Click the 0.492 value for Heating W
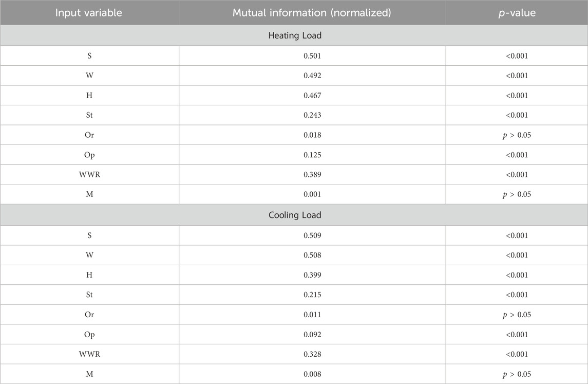 click(x=312, y=76)
